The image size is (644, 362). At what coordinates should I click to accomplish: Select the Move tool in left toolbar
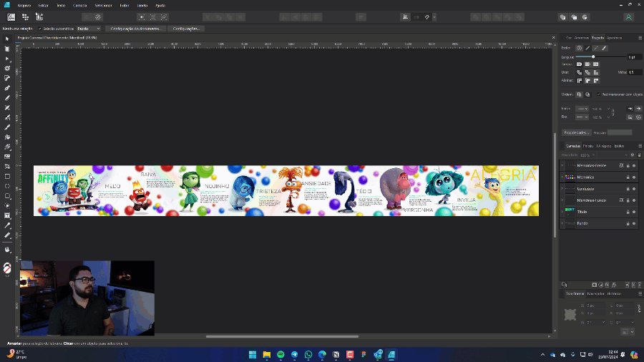(x=7, y=39)
